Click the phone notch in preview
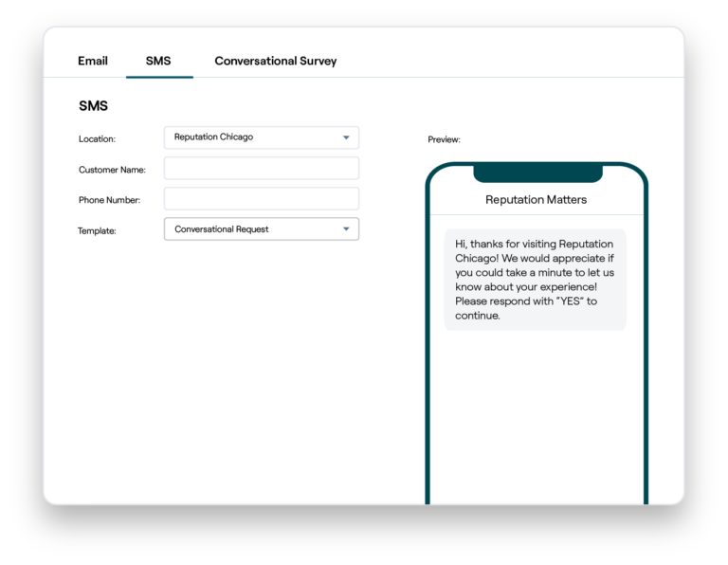Screen dimensions: 728x565 pos(537,173)
